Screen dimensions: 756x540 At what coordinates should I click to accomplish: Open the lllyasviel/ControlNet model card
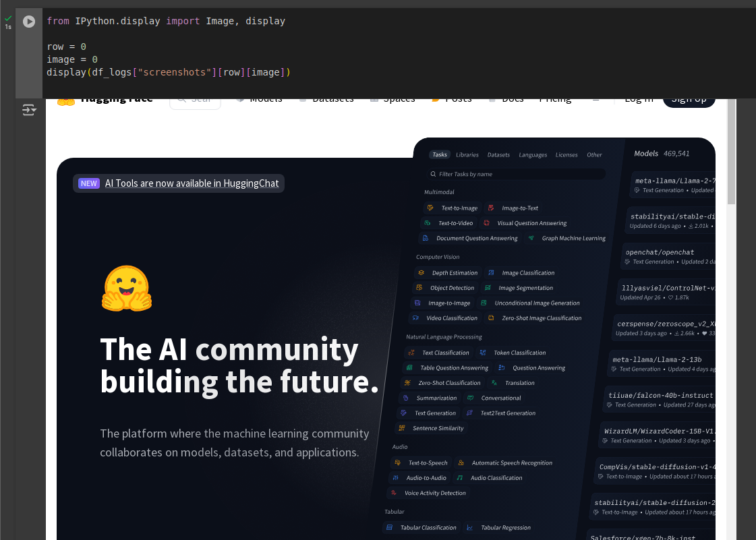point(666,292)
